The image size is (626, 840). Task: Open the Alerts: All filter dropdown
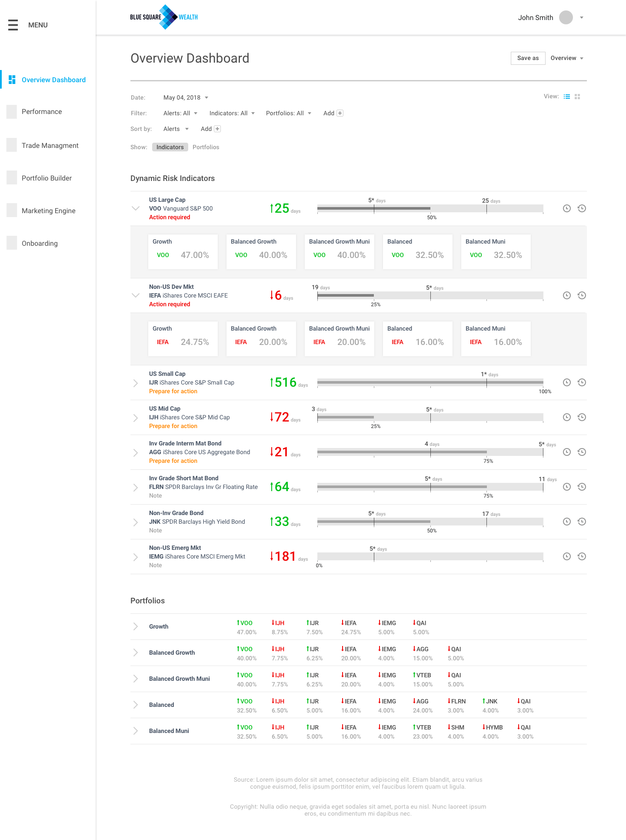point(180,113)
